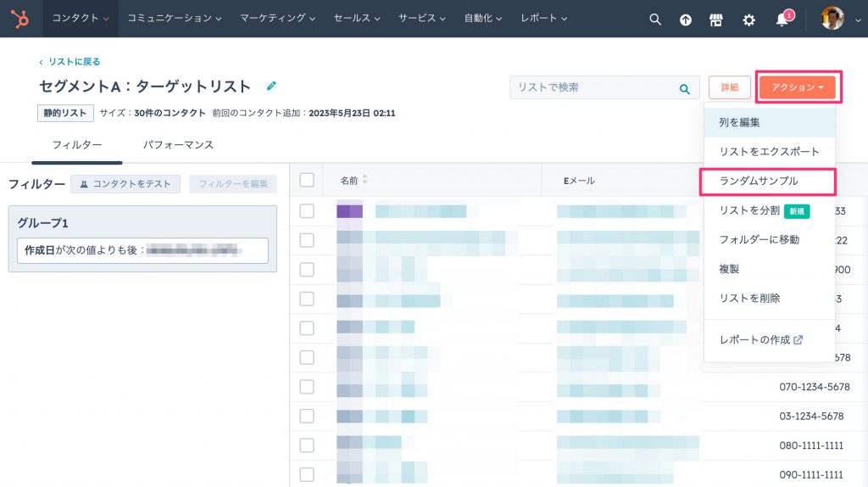This screenshot has width=868, height=487.
Task: Open settings gear icon
Action: [748, 20]
